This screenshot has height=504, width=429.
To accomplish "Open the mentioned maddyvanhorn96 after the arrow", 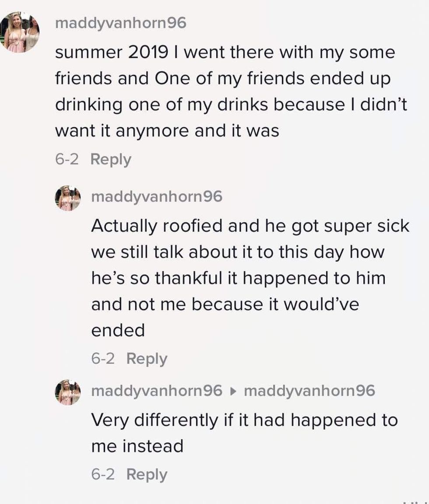I will coord(309,391).
